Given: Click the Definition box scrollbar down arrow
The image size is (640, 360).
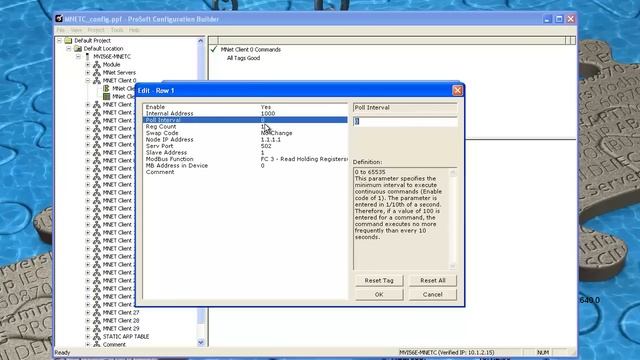Looking at the screenshot, I should coord(452,266).
